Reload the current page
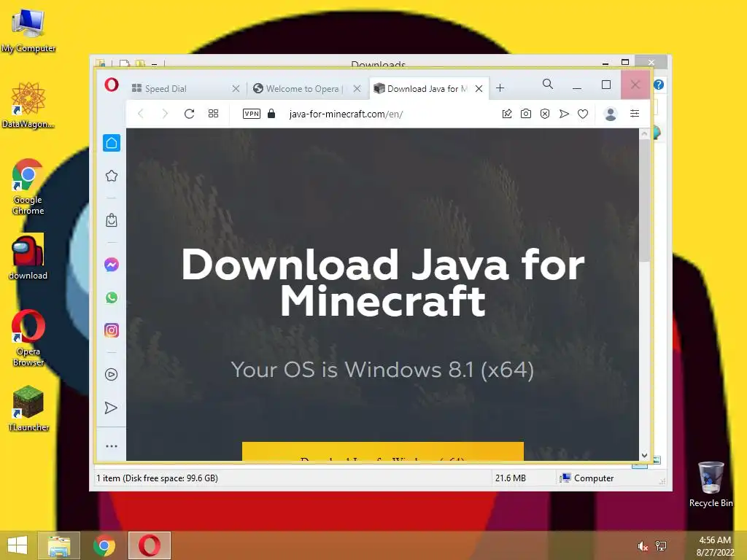This screenshot has width=747, height=560. click(x=189, y=114)
